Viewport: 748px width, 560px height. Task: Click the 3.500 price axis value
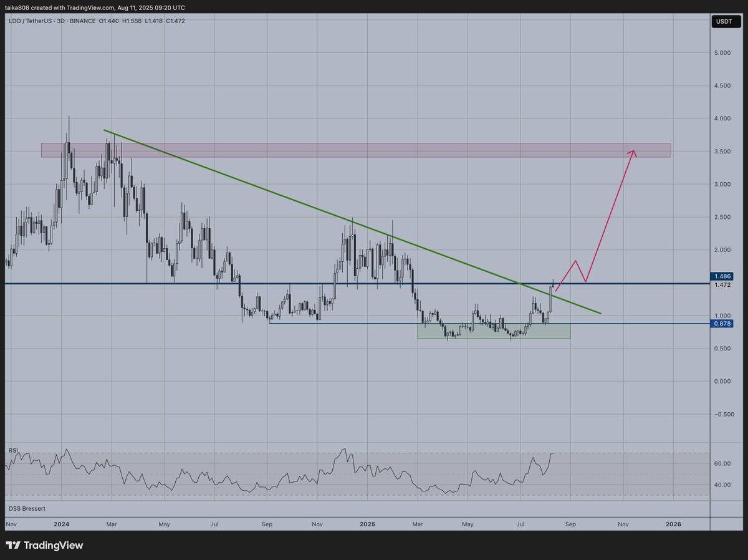point(723,152)
